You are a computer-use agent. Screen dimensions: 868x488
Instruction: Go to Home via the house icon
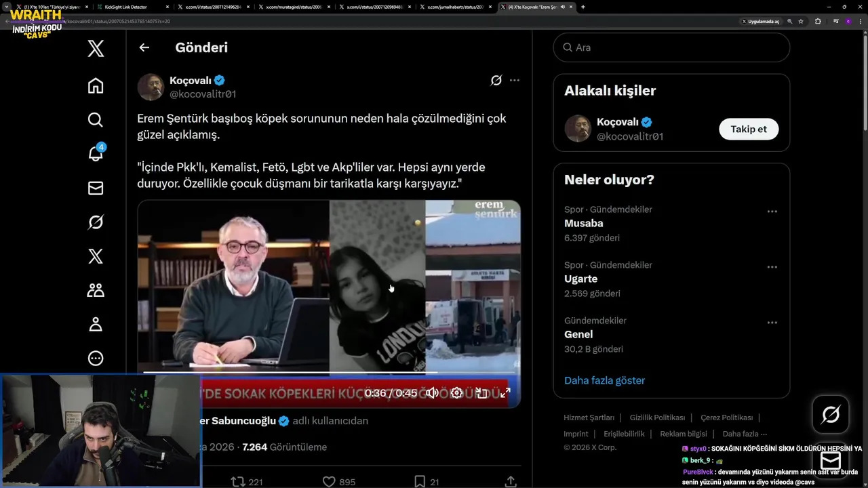[96, 85]
